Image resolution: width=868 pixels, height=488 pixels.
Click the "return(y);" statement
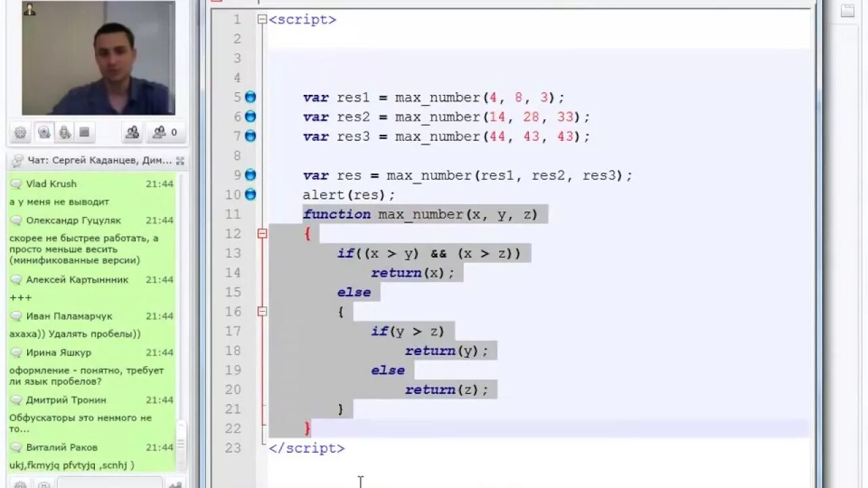447,350
